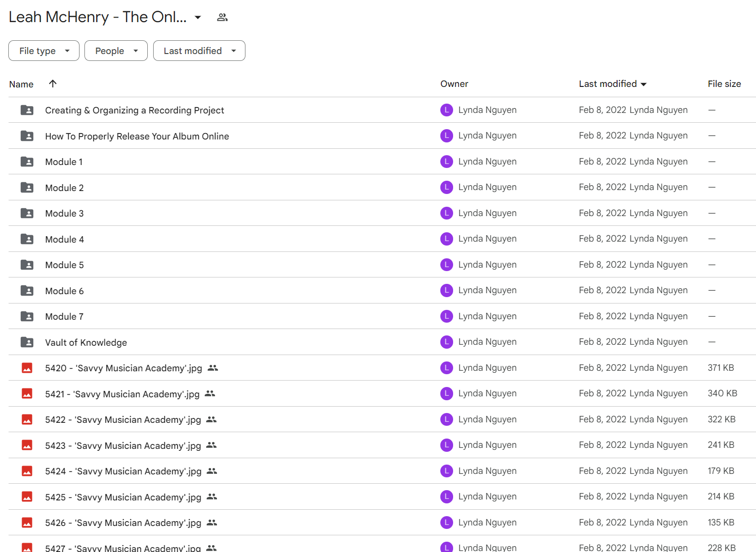This screenshot has height=552, width=756.
Task: Click the Creating & Organizing folder icon
Action: [27, 110]
